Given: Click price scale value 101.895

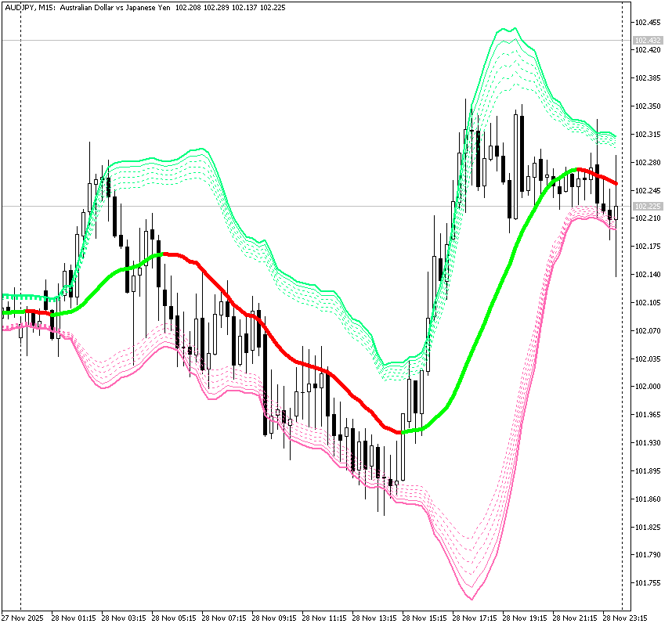Looking at the screenshot, I should coord(648,471).
